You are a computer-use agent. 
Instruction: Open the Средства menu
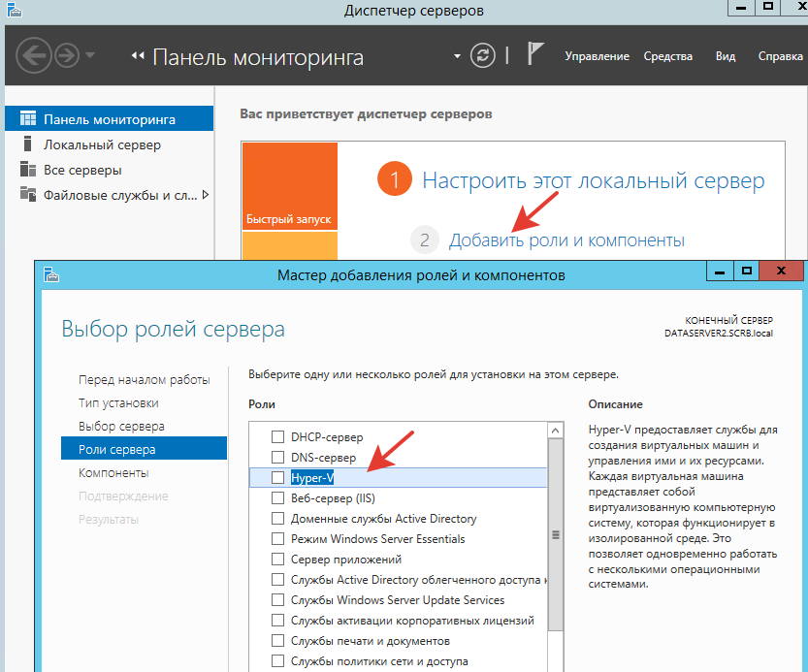pos(667,56)
